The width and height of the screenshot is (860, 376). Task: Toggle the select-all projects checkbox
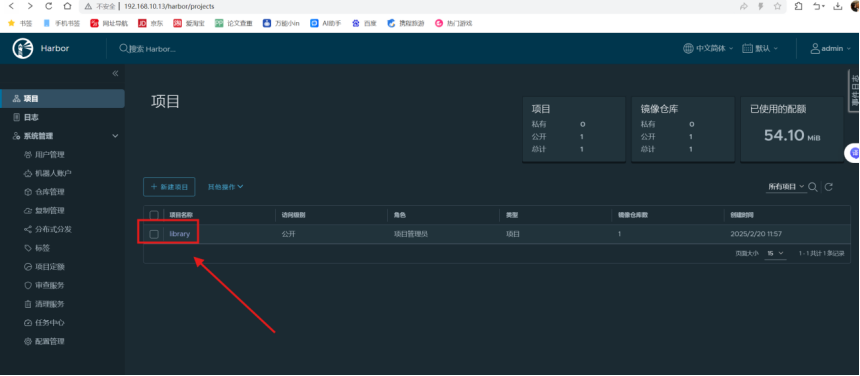154,215
